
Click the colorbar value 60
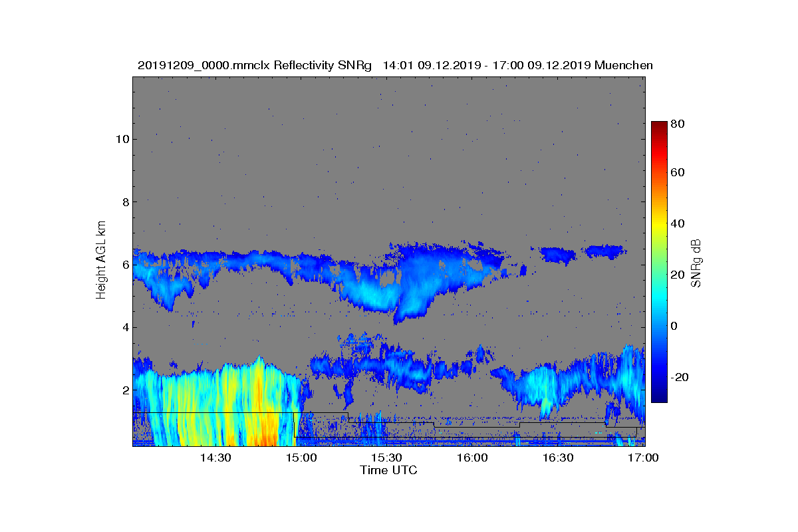678,172
